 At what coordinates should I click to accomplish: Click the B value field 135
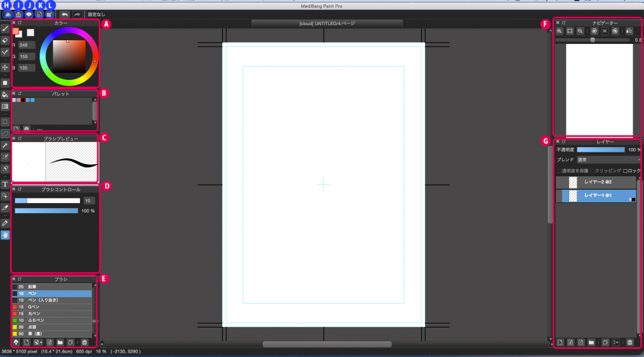click(x=26, y=68)
